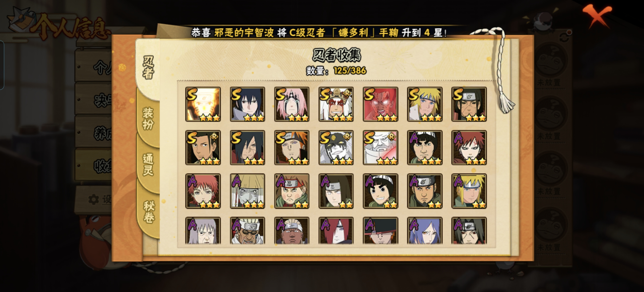Select the Nine-Tails Chakra Naruto S-rank portrait
The width and height of the screenshot is (644, 292).
tap(203, 104)
